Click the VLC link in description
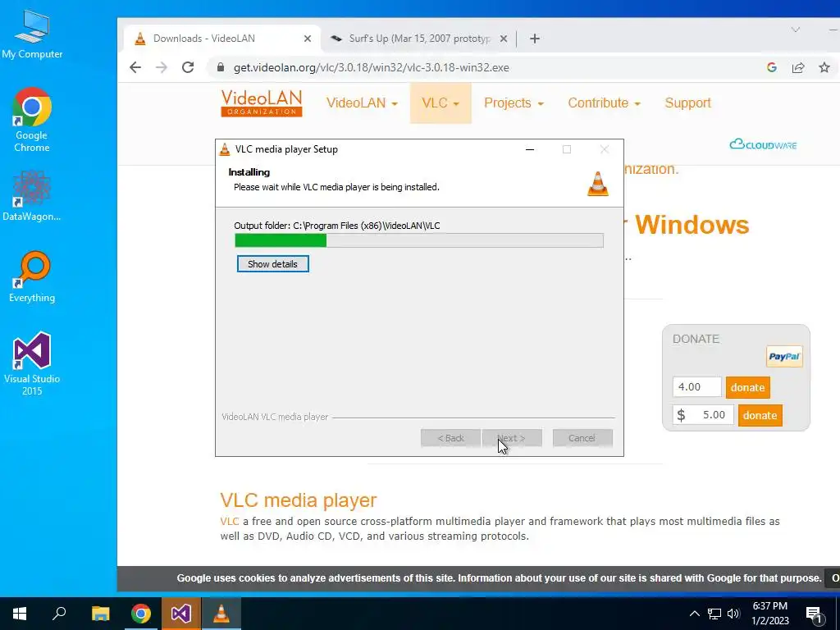 pos(230,521)
